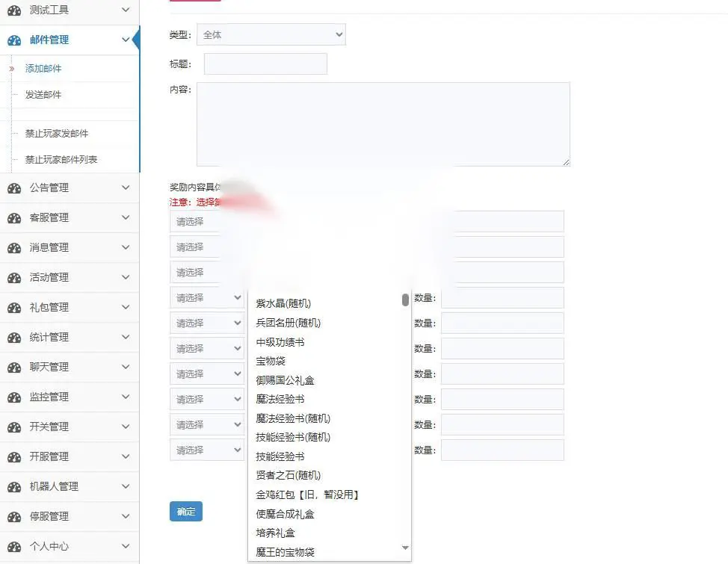Select 兵团名册(随机) from the list
Screen dimensions: 728x564
click(x=289, y=323)
